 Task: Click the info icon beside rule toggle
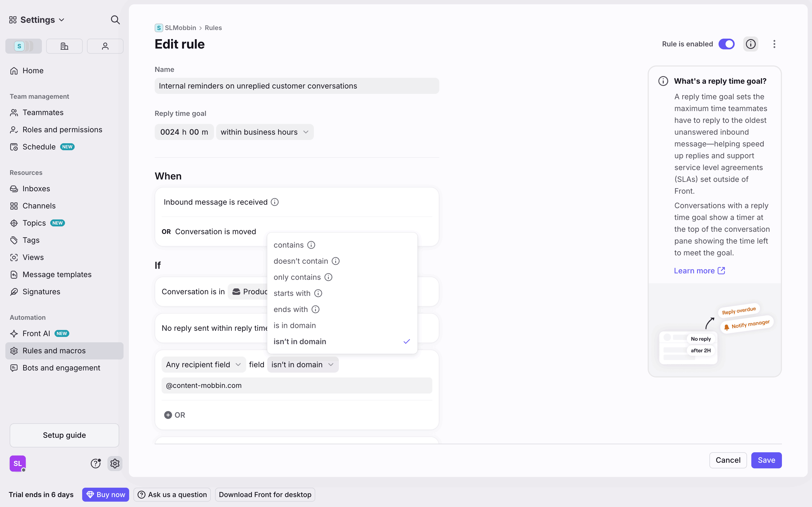(750, 44)
